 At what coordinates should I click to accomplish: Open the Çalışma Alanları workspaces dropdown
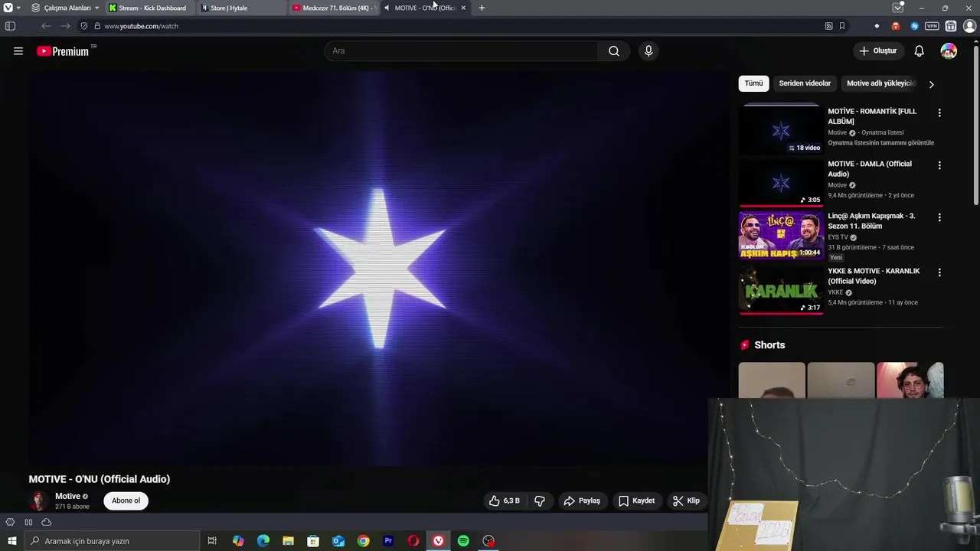65,8
